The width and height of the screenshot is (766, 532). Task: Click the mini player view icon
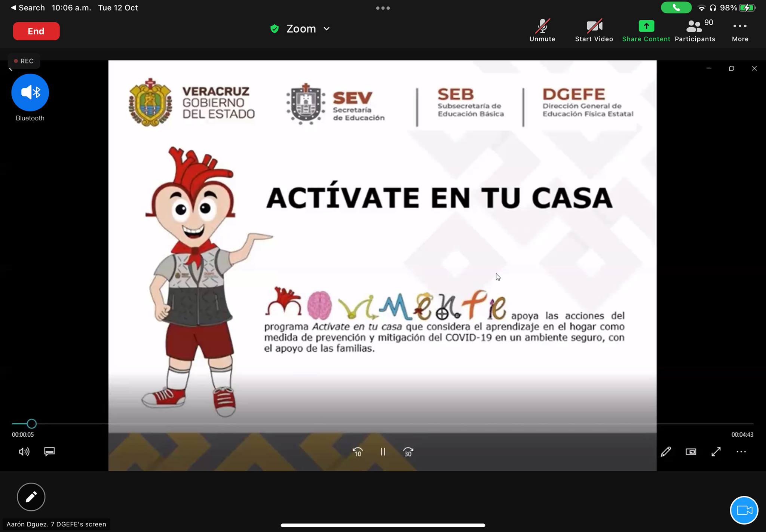691,452
